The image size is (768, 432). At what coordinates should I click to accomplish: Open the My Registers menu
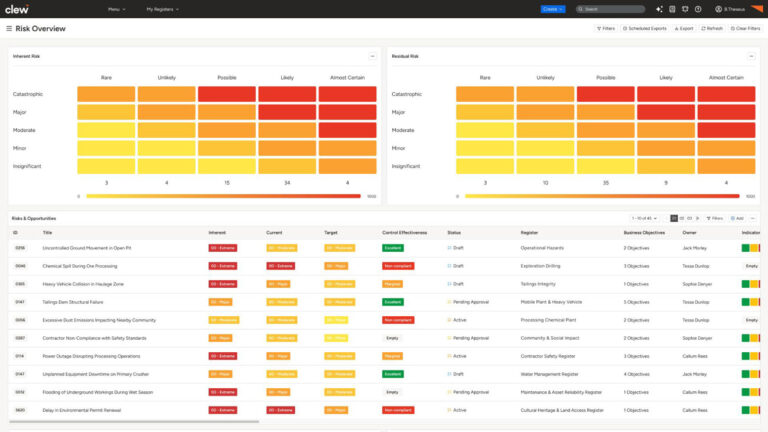pos(160,9)
